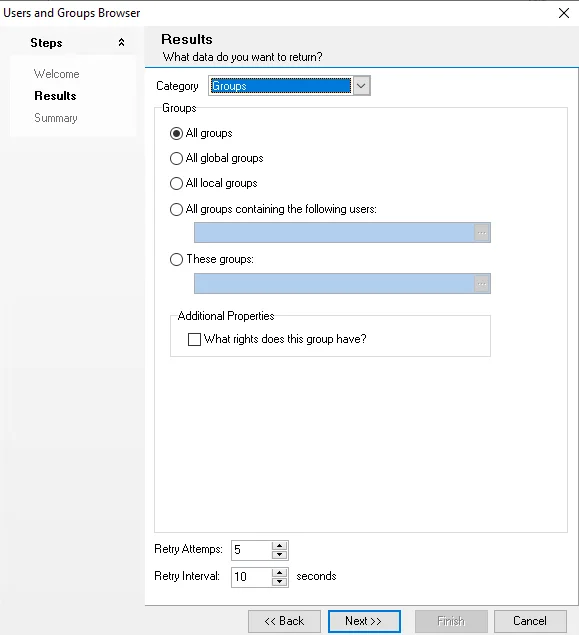Open the Category dropdown arrow
The height and width of the screenshot is (635, 579).
tap(361, 86)
